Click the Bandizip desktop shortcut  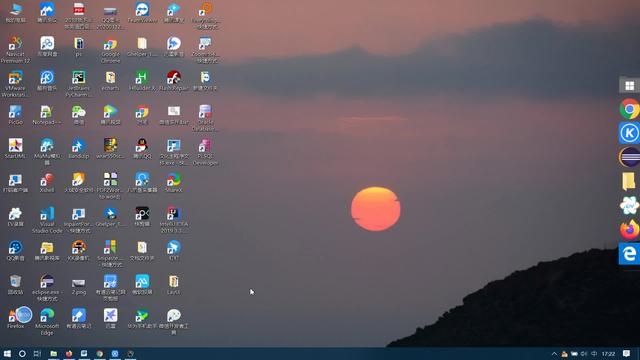pos(79,148)
